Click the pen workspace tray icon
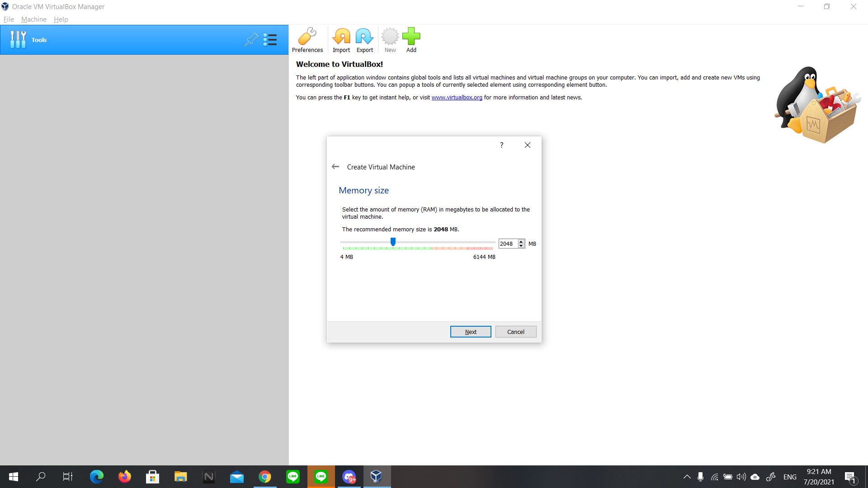Image resolution: width=868 pixels, height=488 pixels. (x=771, y=477)
